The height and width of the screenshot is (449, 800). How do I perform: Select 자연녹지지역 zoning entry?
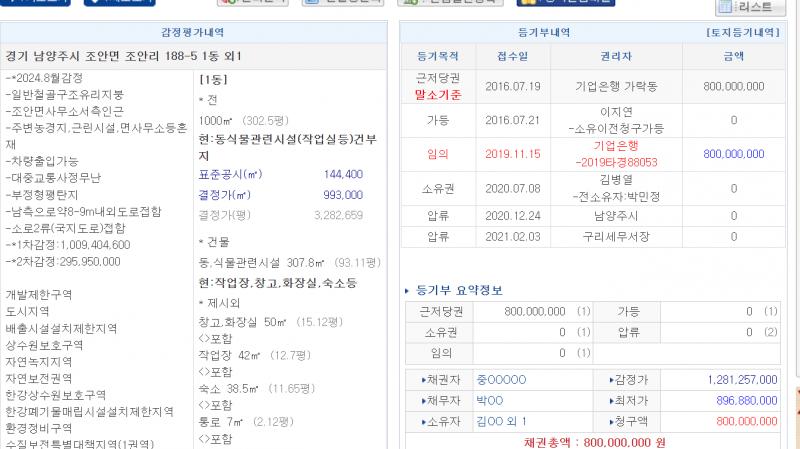point(39,362)
